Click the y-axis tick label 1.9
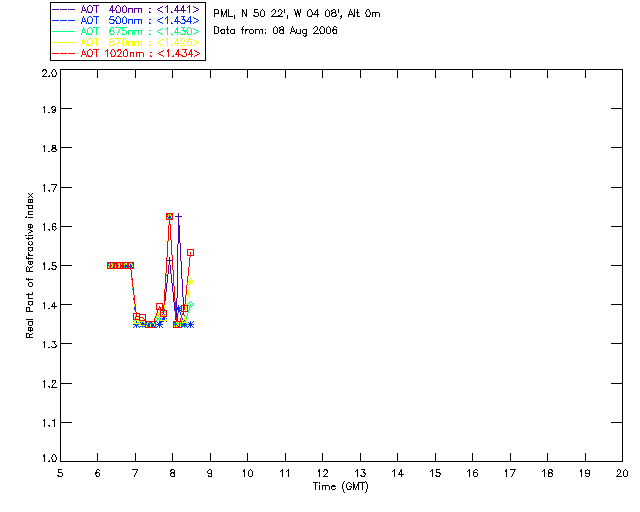Screen dimensions: 640x512 coord(49,109)
